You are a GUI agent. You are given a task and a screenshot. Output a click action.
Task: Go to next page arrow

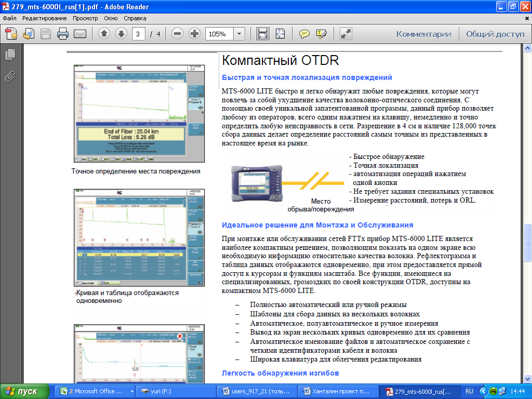121,34
